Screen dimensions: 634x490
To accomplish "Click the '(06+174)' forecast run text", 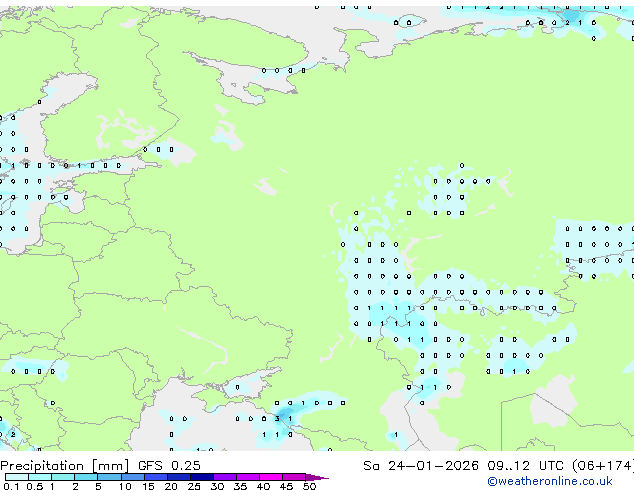I will 603,466.
